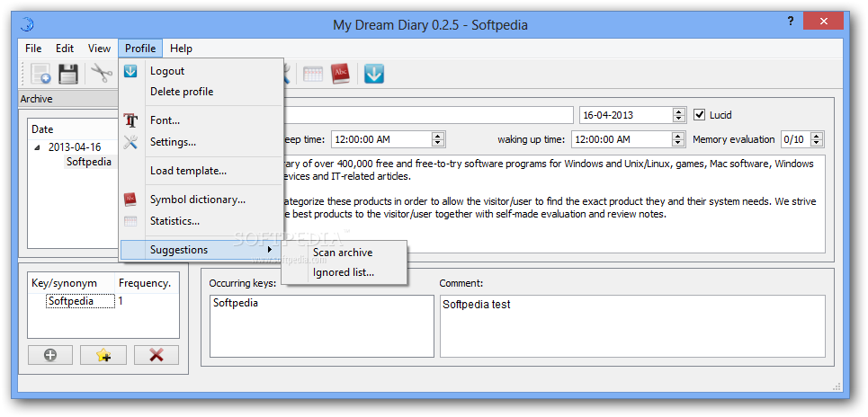This screenshot has width=868, height=417.
Task: Decrease Memory evaluation with down arrow
Action: [817, 143]
